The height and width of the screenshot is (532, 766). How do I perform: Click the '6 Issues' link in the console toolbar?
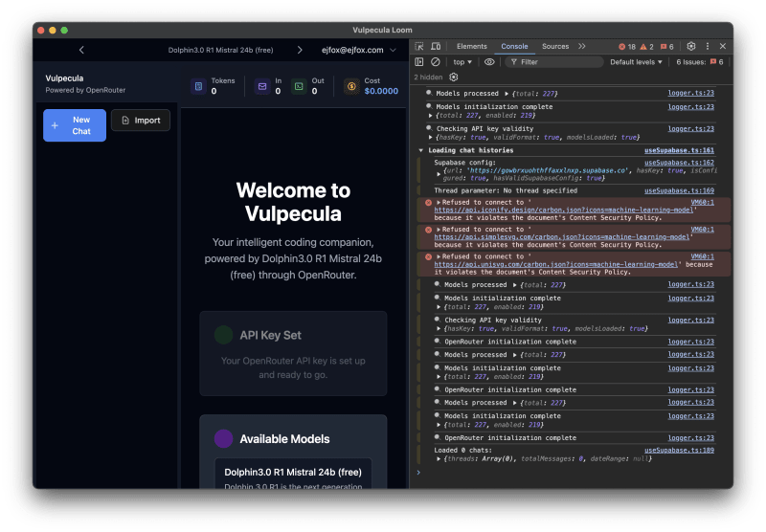point(700,62)
